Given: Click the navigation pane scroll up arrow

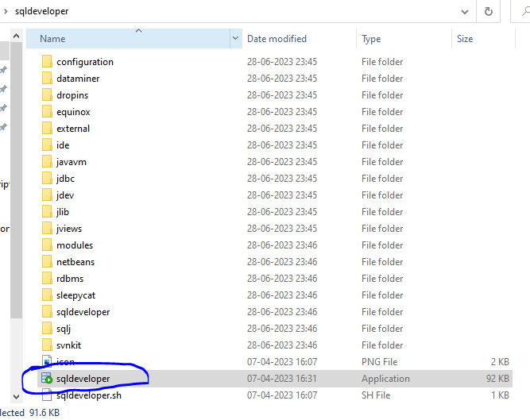Looking at the screenshot, I should (x=16, y=36).
